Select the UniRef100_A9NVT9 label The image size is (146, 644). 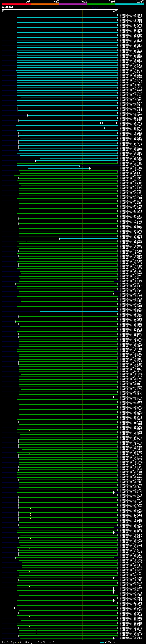(131, 70)
